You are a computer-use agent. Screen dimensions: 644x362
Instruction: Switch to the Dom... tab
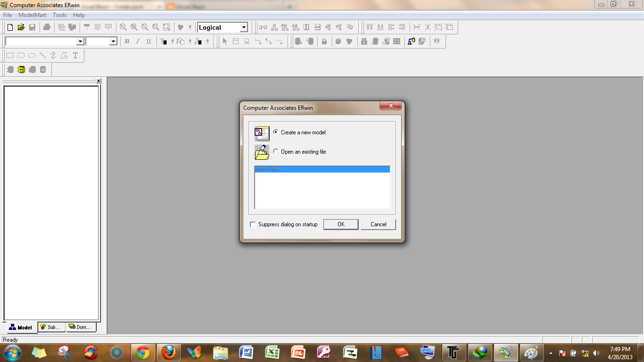tap(80, 327)
